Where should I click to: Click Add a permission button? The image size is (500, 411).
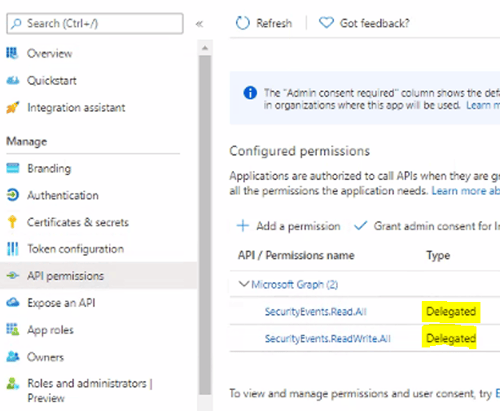[x=289, y=226]
